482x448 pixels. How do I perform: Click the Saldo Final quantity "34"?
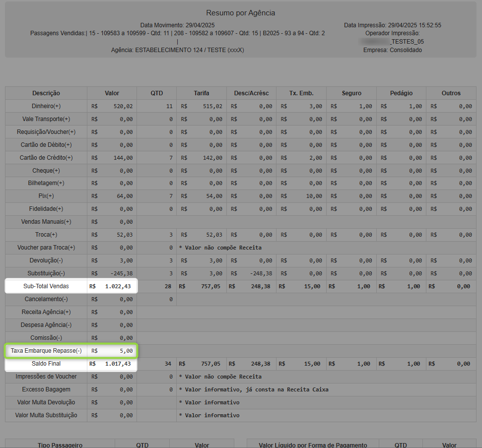tap(168, 364)
